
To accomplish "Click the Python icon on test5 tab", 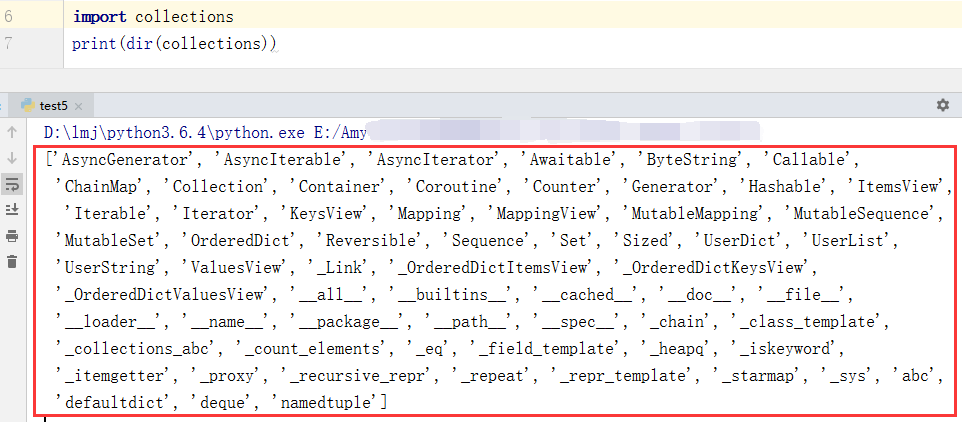I will [x=28, y=106].
